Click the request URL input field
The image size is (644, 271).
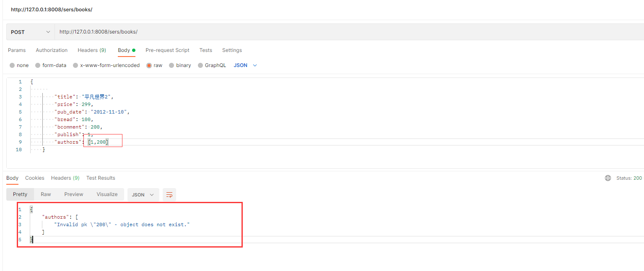point(293,32)
